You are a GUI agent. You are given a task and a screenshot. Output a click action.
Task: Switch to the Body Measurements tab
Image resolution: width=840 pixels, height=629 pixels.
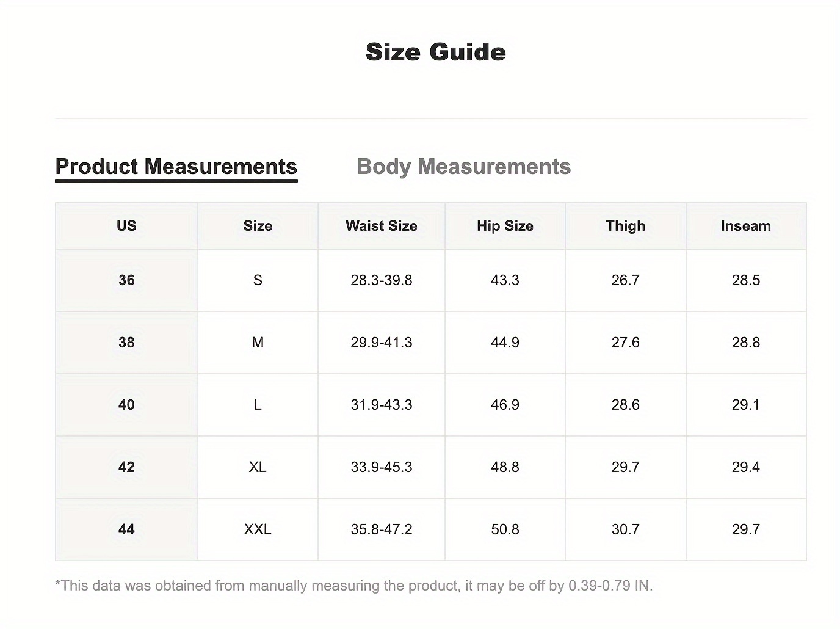[x=463, y=167]
